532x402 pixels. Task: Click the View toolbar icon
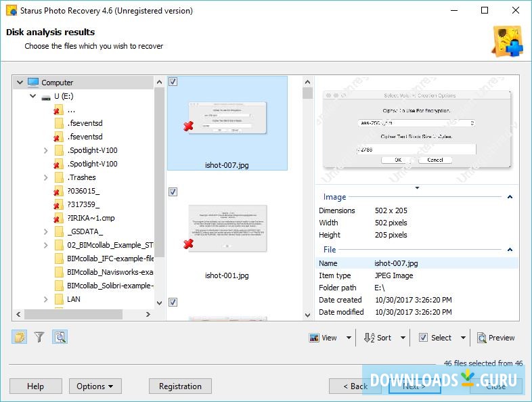point(314,338)
